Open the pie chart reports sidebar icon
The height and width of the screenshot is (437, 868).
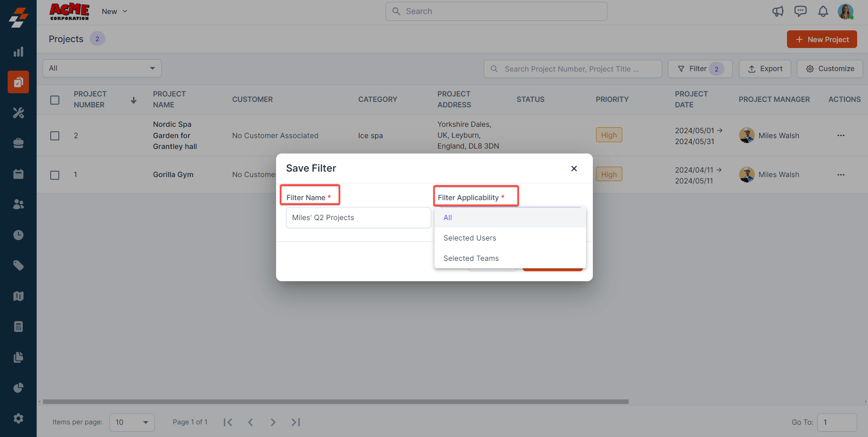click(x=18, y=388)
